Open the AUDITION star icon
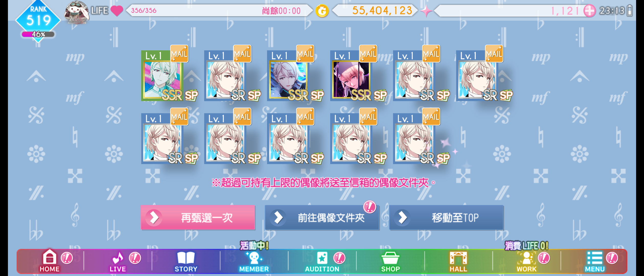This screenshot has width=644, height=276. (322, 261)
